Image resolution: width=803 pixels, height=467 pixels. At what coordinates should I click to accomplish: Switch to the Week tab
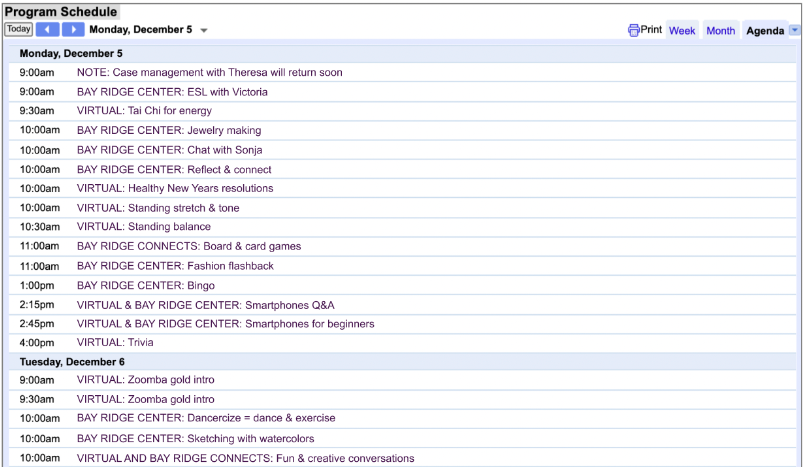682,31
